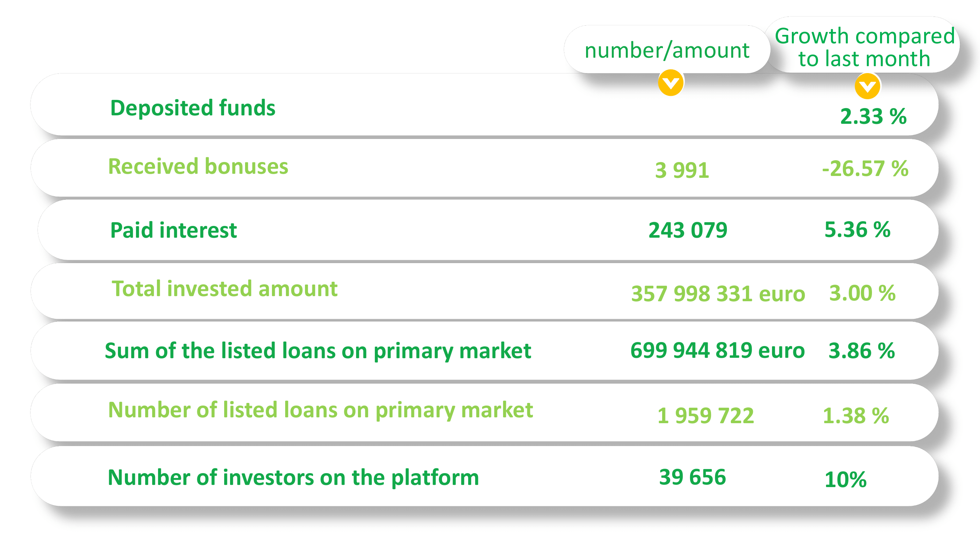Screen dimensions: 980x551
Task: Select the Total invested amount label
Action: pos(225,289)
